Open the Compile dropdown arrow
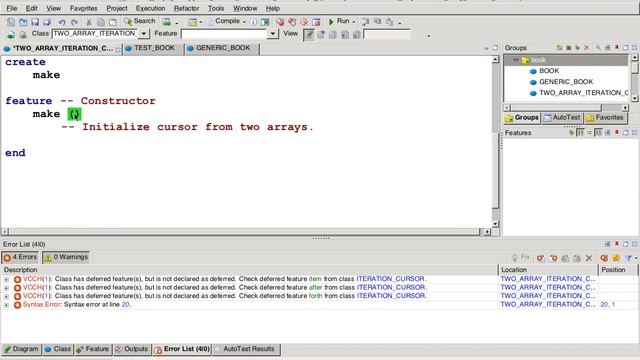This screenshot has width=640, height=360. [x=244, y=22]
